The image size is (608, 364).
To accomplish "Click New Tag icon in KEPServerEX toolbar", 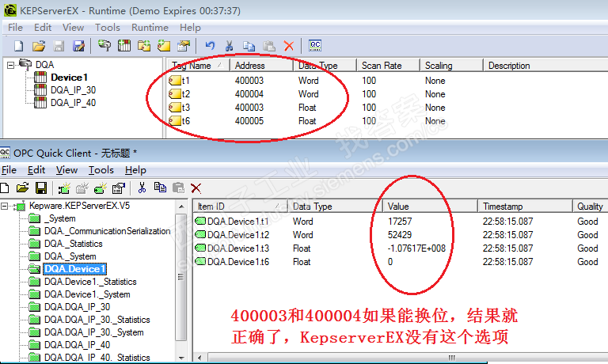I will [164, 46].
